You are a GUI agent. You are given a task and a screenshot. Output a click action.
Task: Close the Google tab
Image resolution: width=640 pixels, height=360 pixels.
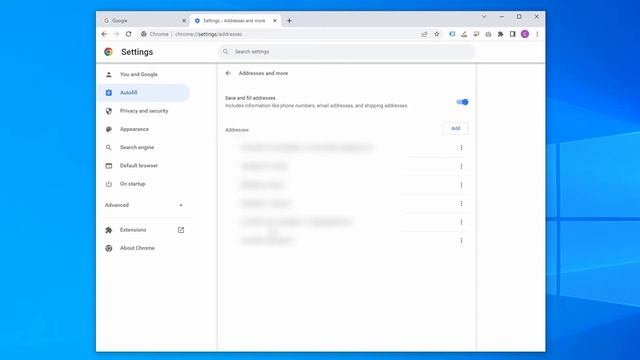click(184, 20)
